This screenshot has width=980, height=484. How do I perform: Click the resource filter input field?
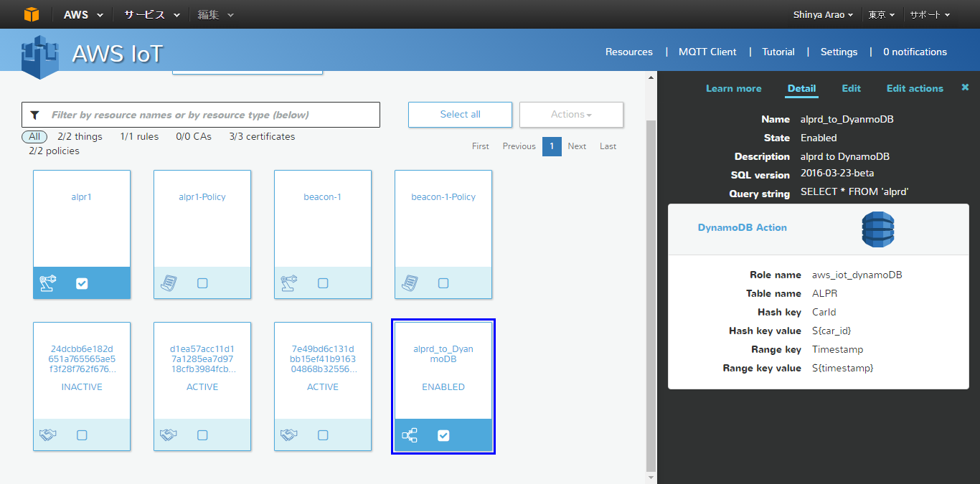pos(201,115)
